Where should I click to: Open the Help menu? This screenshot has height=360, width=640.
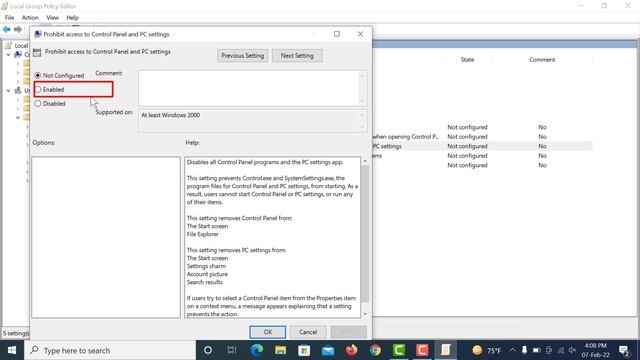click(72, 18)
